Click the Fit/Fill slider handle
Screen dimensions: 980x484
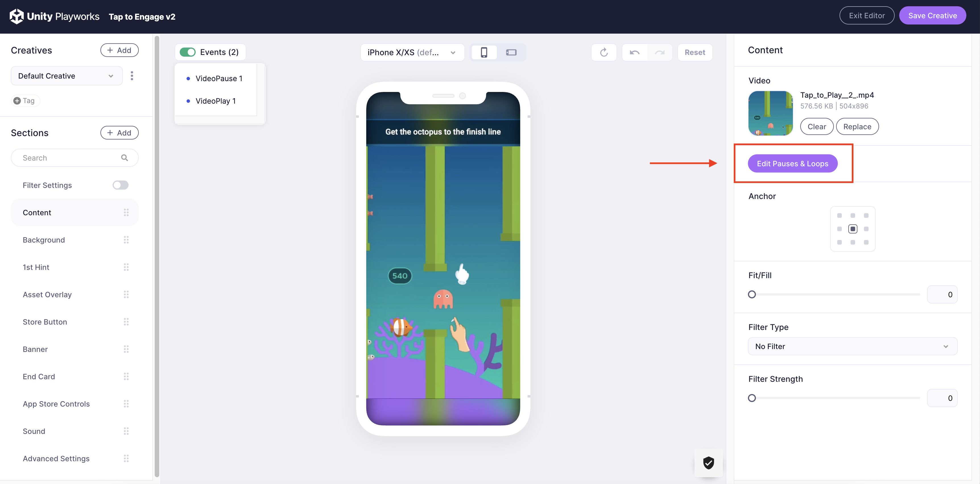pyautogui.click(x=752, y=294)
